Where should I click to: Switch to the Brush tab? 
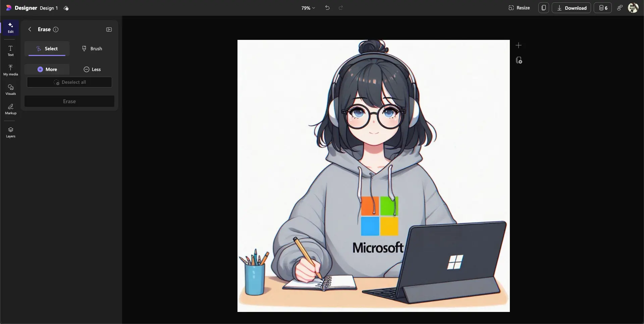click(x=92, y=49)
